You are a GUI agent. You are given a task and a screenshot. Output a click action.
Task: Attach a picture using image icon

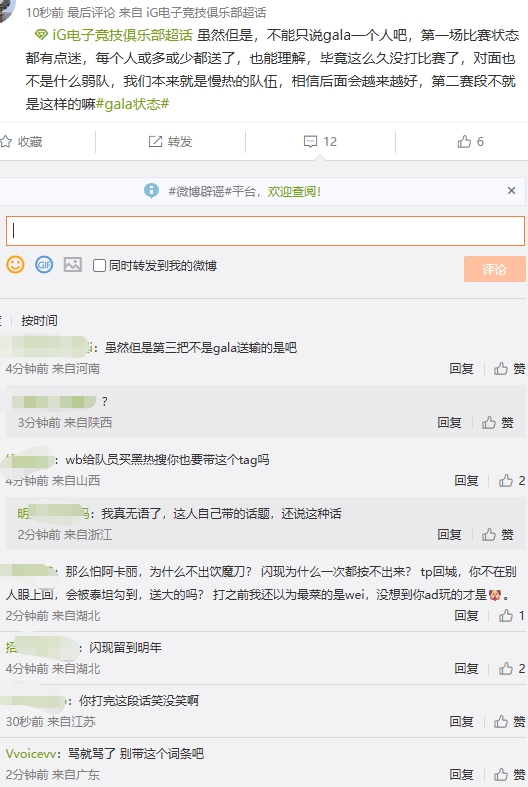(x=73, y=265)
